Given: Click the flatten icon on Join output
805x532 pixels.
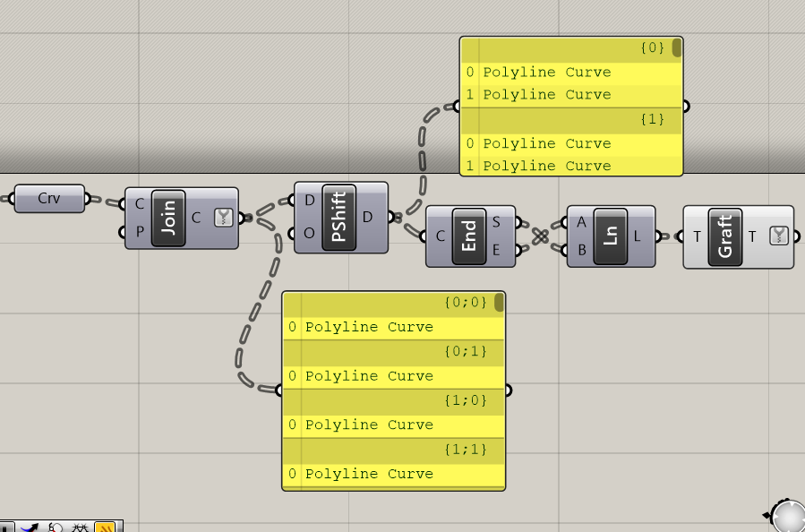Looking at the screenshot, I should pos(222,217).
